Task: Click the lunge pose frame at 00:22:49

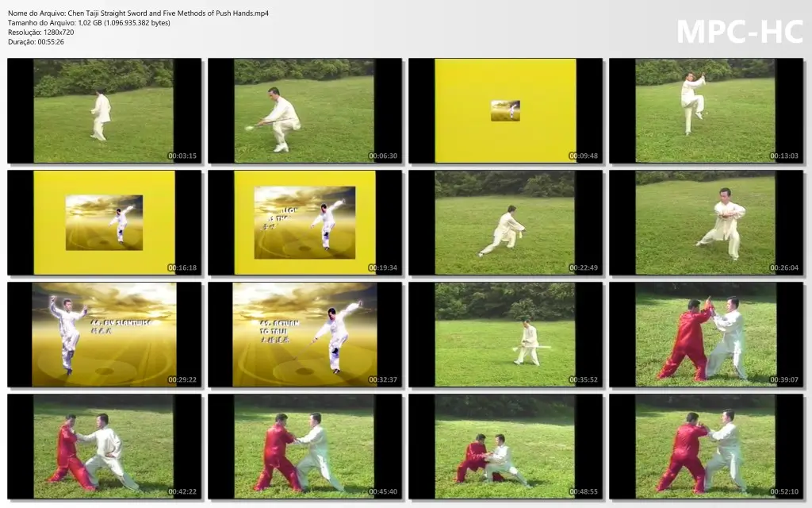Action: [505, 223]
